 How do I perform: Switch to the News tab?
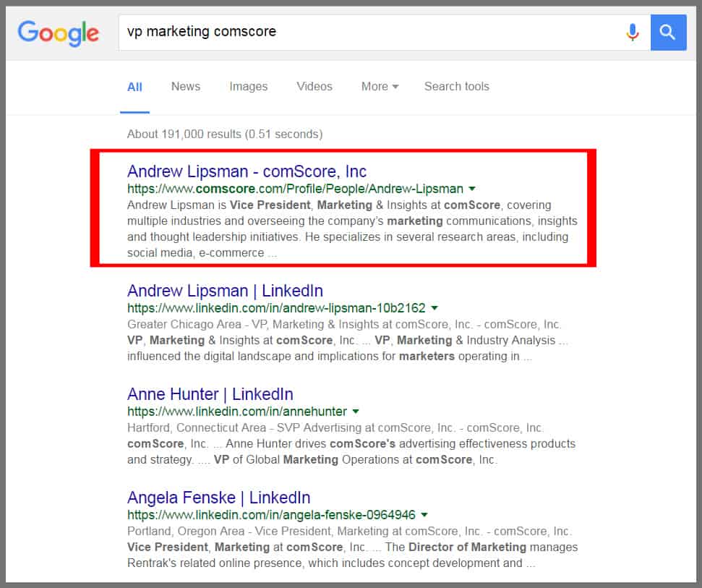(186, 87)
